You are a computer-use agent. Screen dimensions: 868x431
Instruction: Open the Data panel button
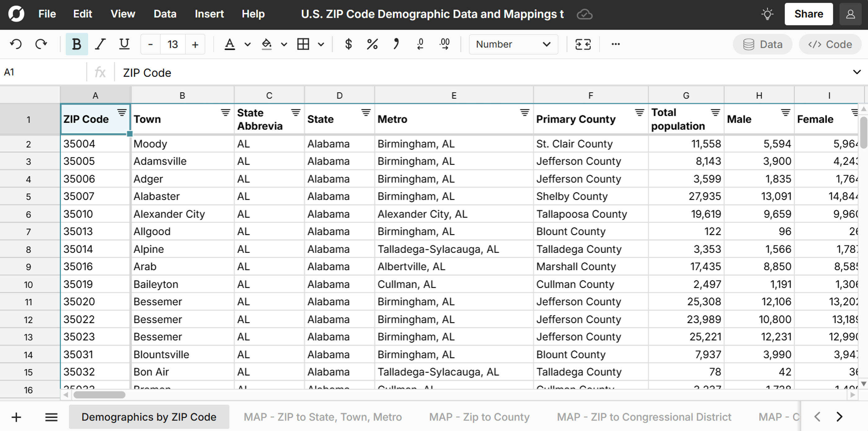pos(763,44)
